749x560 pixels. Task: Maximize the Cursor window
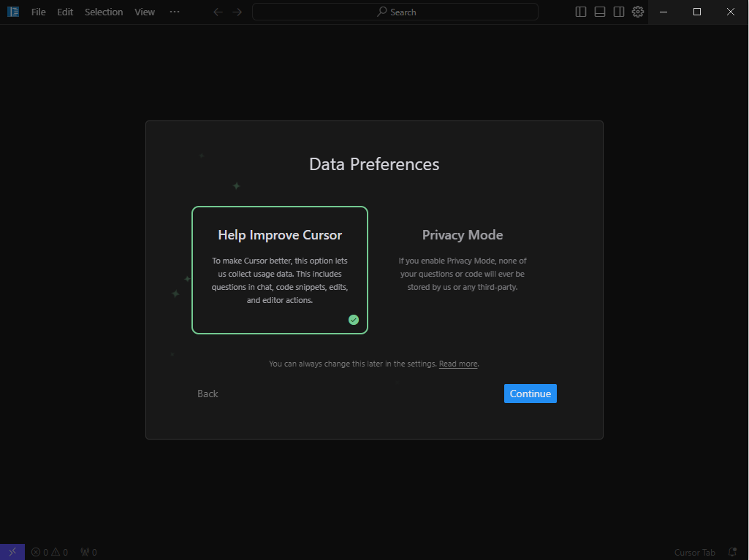click(697, 12)
